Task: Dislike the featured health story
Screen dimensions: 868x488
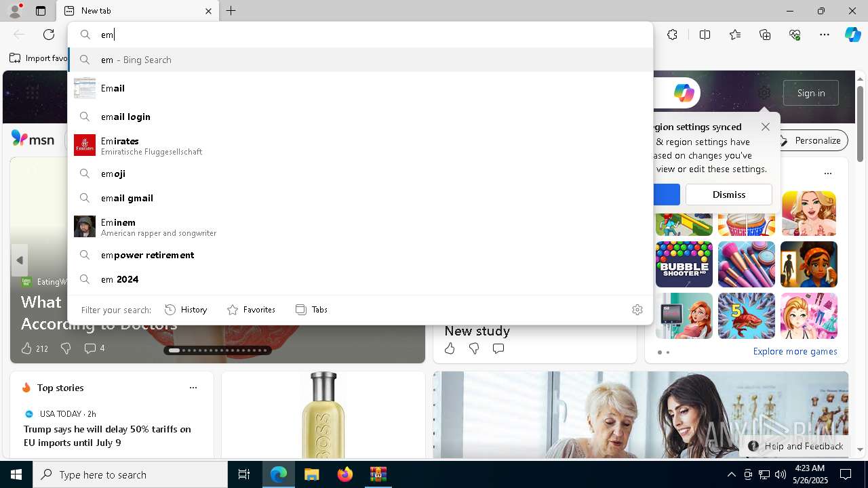Action: 66,348
